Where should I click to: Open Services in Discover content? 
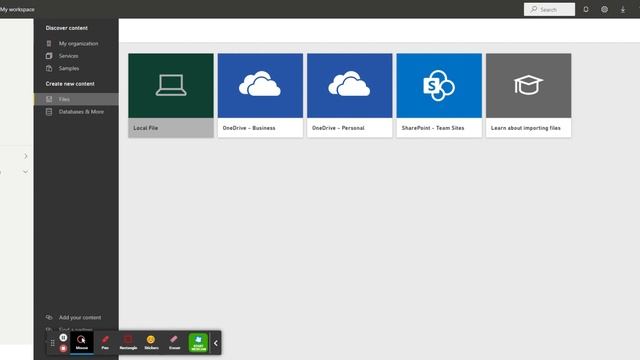coord(69,56)
